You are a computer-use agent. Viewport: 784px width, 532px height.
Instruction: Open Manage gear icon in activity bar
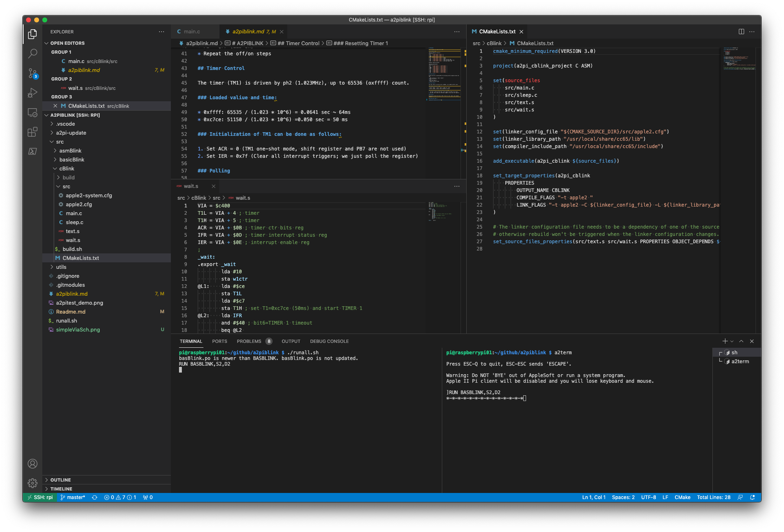click(33, 483)
